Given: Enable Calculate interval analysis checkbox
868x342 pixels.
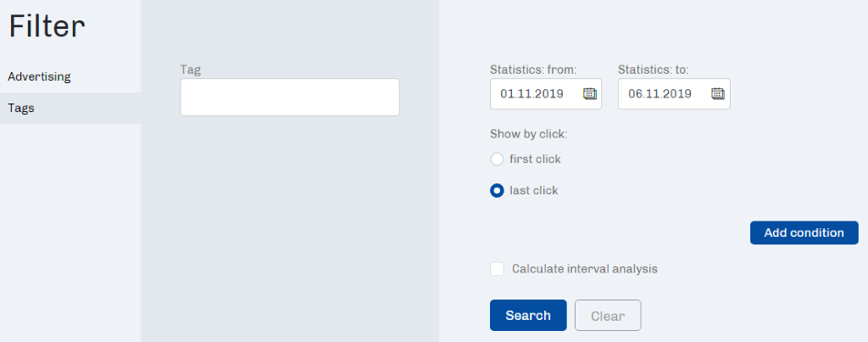Looking at the screenshot, I should tap(497, 269).
